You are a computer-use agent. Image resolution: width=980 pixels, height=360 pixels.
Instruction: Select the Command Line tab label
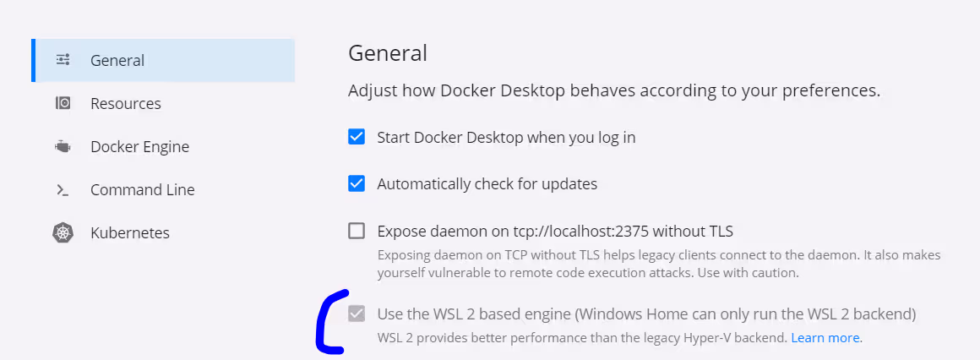click(143, 190)
